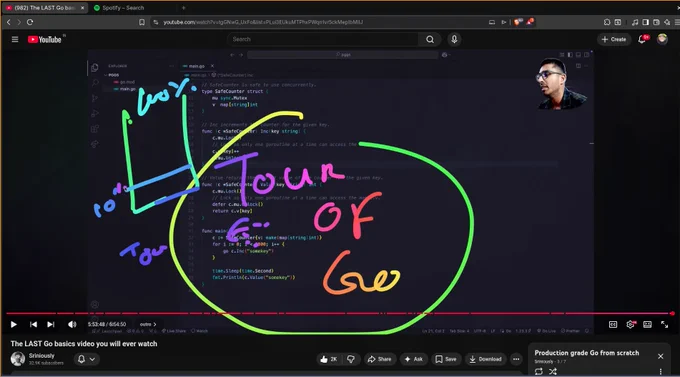This screenshot has height=377, width=680.
Task: Switch to the Spotify – Search browser tab
Action: (x=123, y=8)
